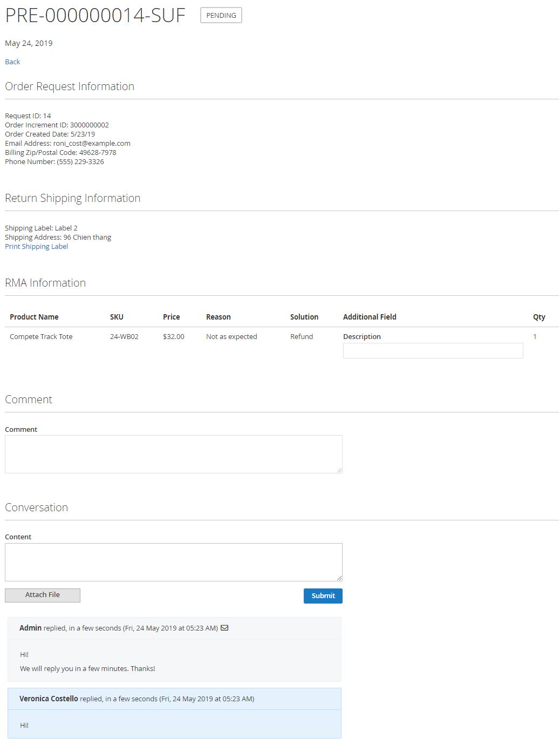Screen dimensions: 560x745
Task: Focus the Description additional field input
Action: [x=433, y=351]
